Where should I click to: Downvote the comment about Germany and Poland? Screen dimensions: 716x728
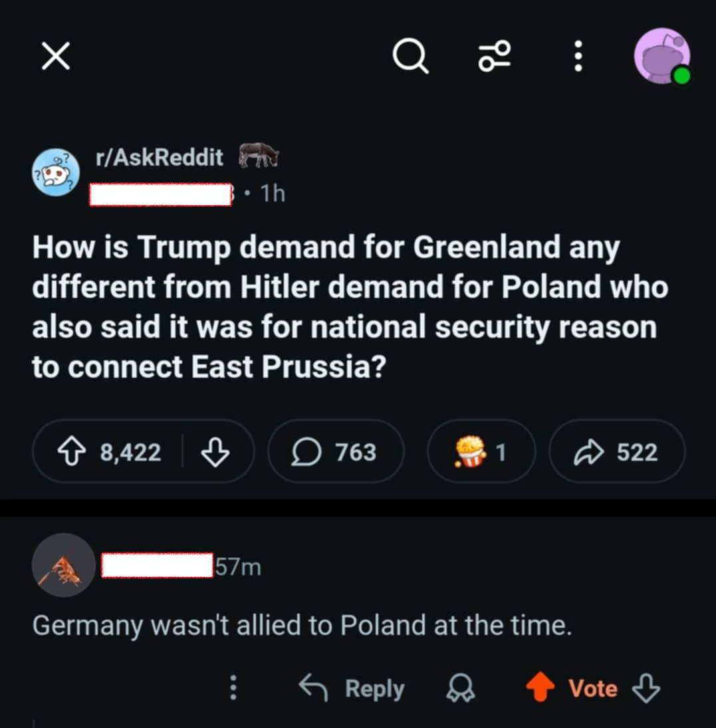pos(646,688)
